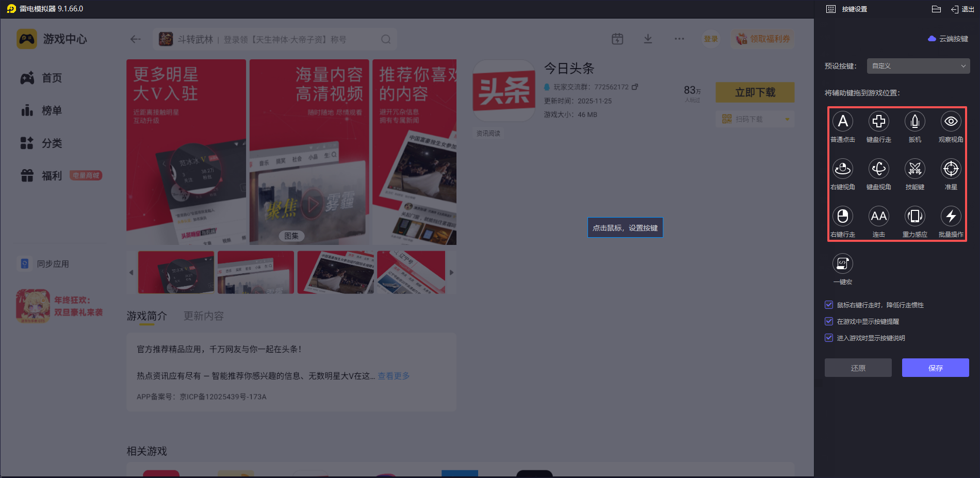Click the 点击鼠标,设置按键 hint box
980x478 pixels.
[625, 227]
